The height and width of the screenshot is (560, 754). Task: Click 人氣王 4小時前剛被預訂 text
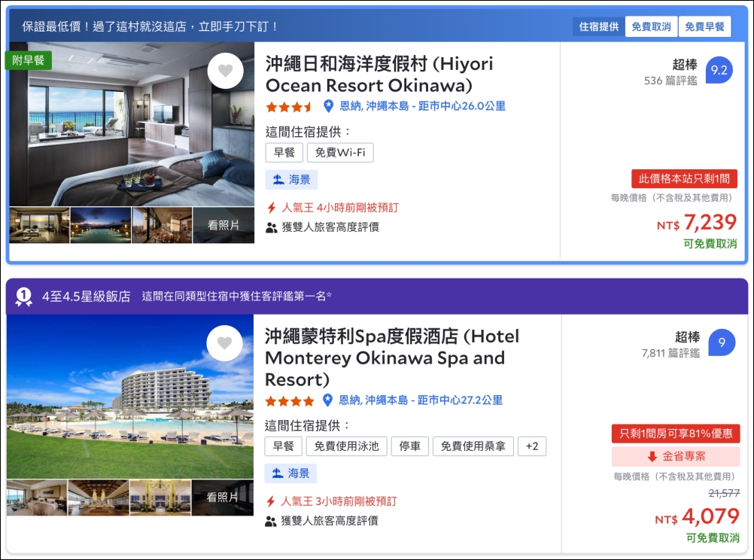point(340,208)
